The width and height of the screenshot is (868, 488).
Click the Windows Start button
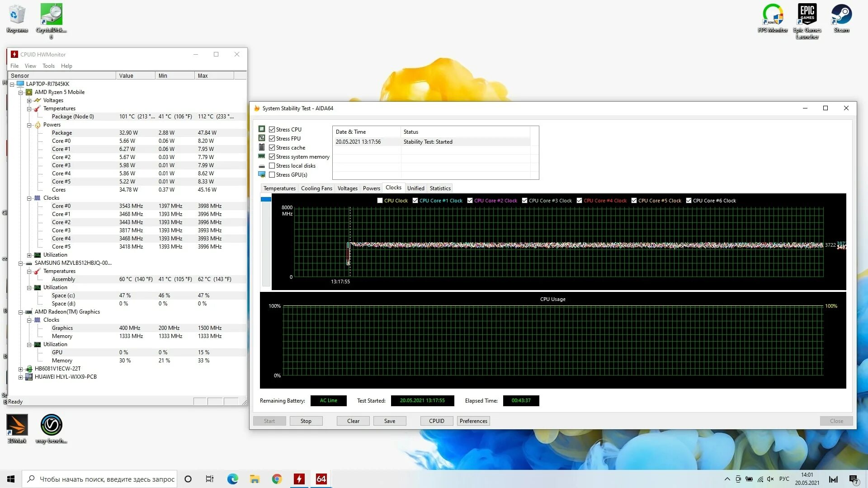pos(11,479)
